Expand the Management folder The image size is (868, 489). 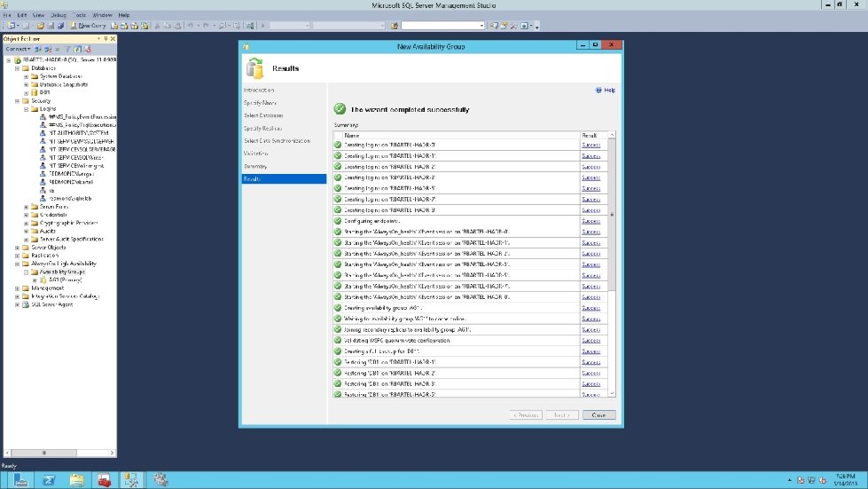tap(17, 288)
